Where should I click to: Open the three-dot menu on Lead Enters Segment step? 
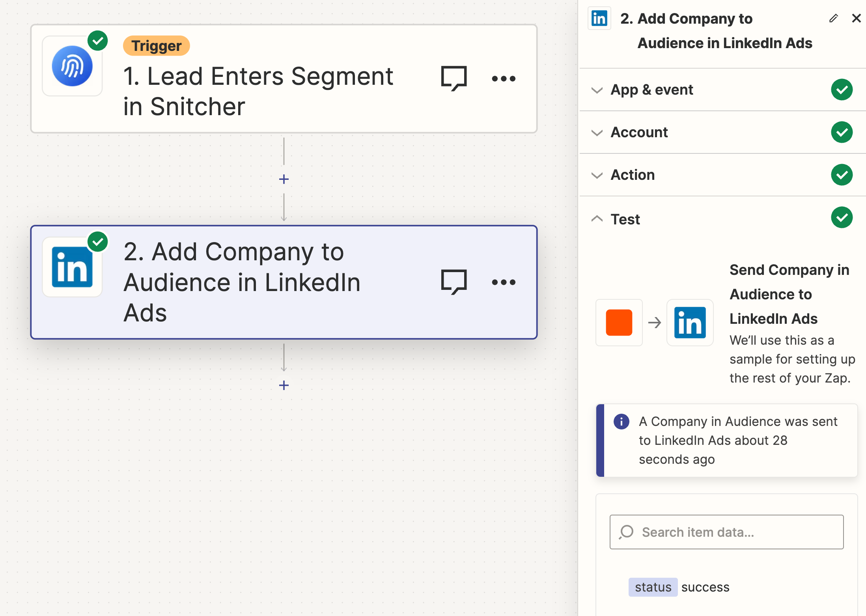[504, 78]
